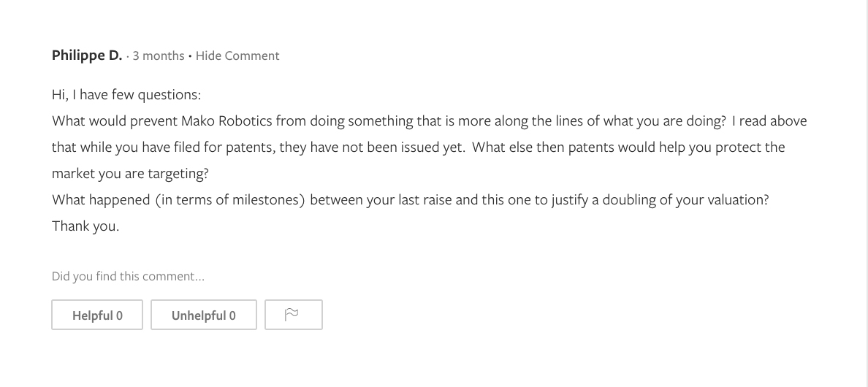868x387 pixels.
Task: Open Philippe D.'s profile name
Action: 87,55
